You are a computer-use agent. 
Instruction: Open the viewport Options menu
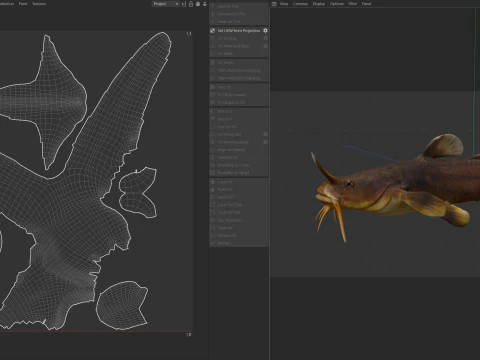tap(337, 4)
